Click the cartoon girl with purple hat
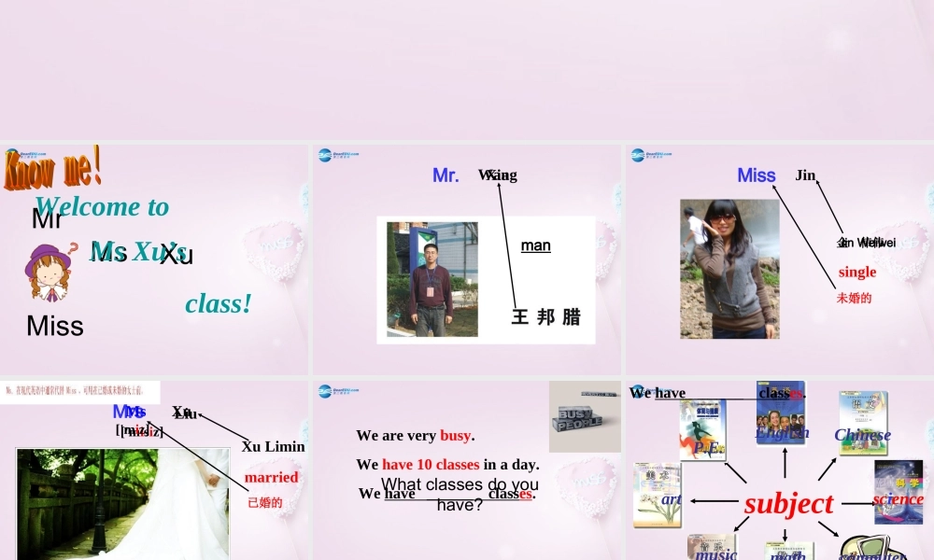Image resolution: width=934 pixels, height=560 pixels. [47, 271]
